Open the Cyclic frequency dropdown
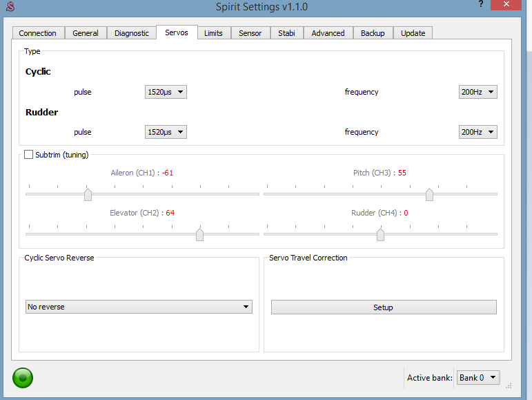 pyautogui.click(x=477, y=92)
